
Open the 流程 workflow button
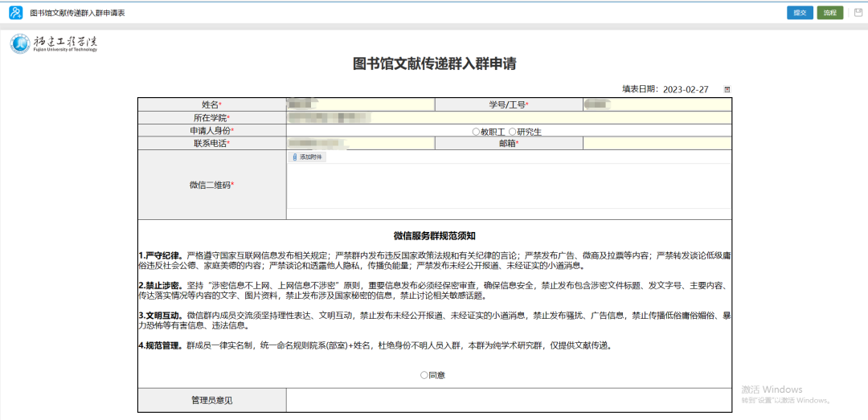[x=829, y=13]
